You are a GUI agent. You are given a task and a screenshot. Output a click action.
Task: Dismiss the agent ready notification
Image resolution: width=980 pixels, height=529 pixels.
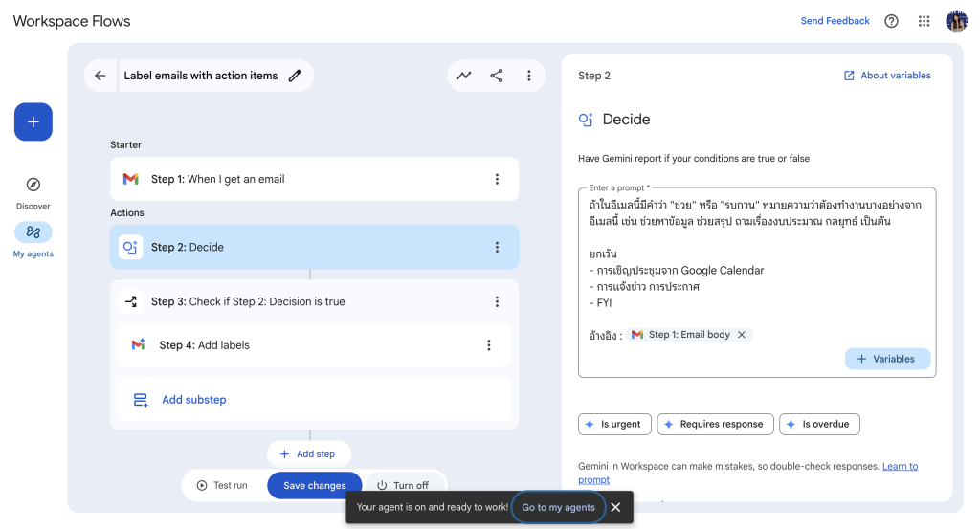tap(616, 507)
